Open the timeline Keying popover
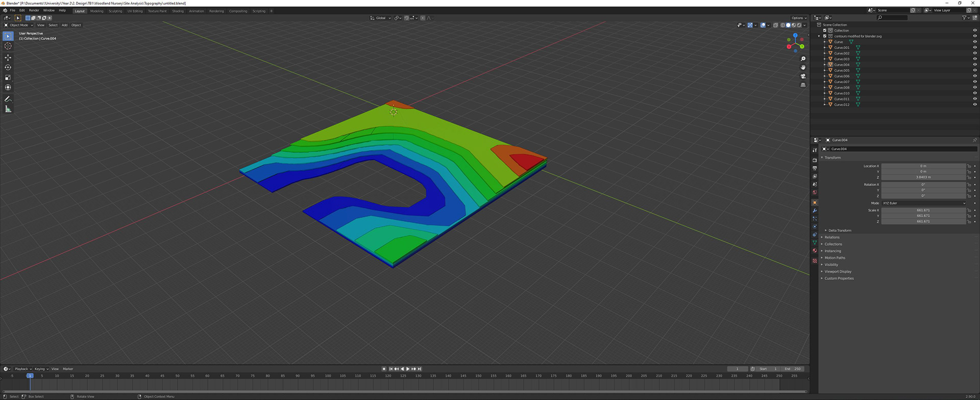980x400 pixels. click(x=41, y=369)
